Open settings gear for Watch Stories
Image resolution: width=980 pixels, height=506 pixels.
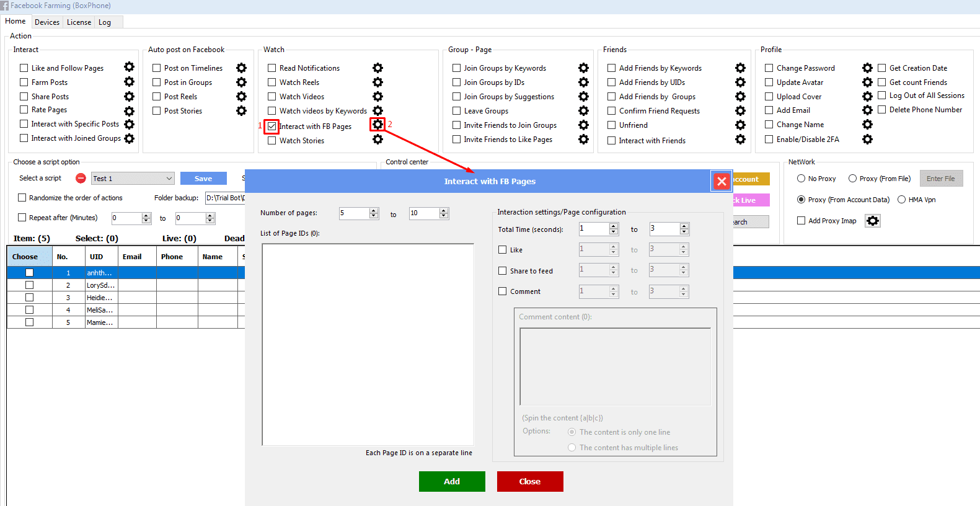pos(377,140)
